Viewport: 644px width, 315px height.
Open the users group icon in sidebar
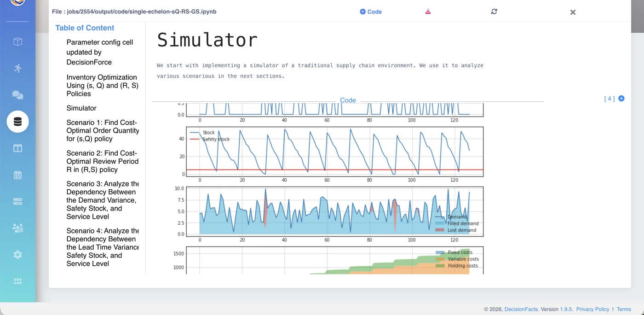tap(17, 228)
